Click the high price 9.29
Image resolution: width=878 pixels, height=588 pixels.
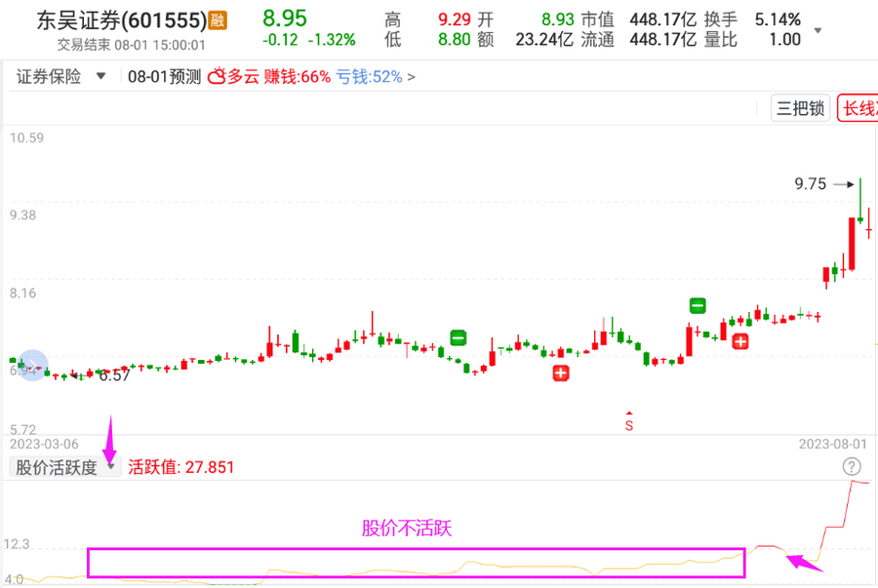pos(454,20)
